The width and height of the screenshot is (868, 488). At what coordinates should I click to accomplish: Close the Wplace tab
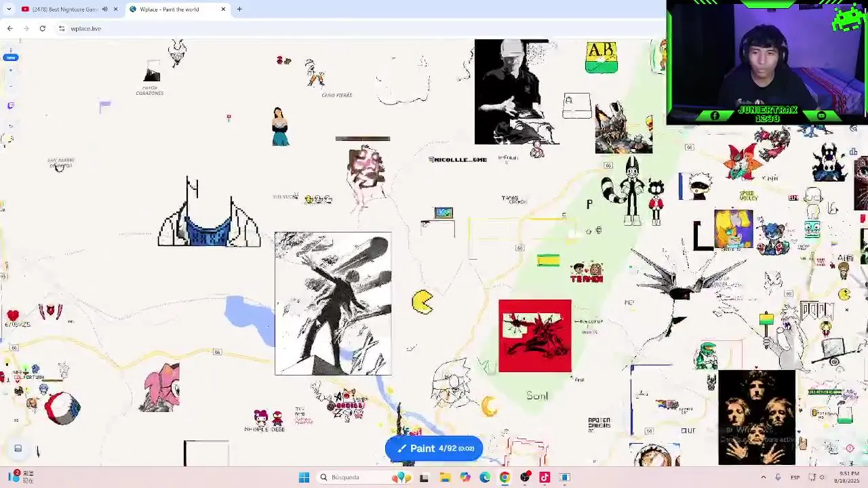223,9
